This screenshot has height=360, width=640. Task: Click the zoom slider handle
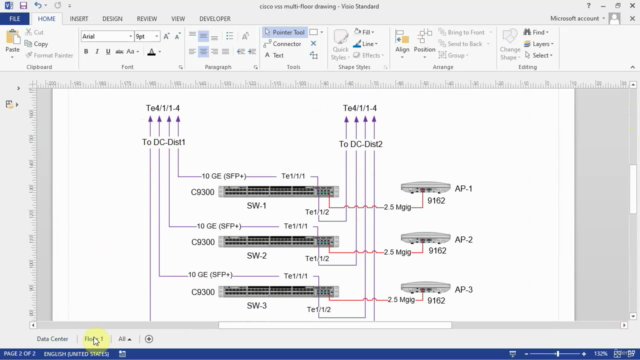tap(558, 354)
